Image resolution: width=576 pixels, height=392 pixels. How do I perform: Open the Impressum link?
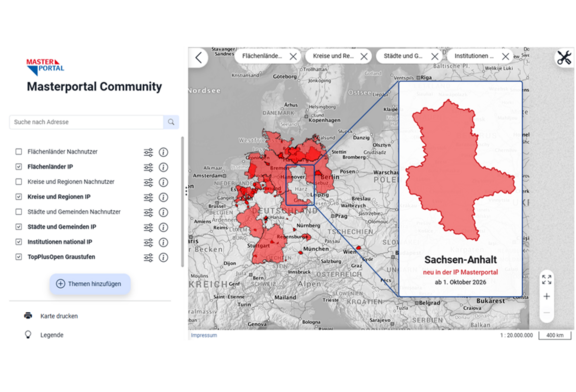(x=204, y=335)
